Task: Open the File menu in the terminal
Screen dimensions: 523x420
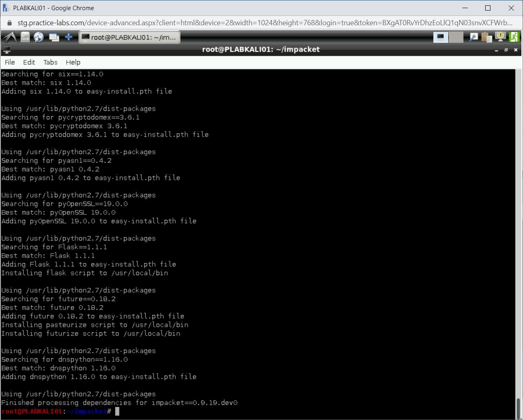Action: click(10, 62)
